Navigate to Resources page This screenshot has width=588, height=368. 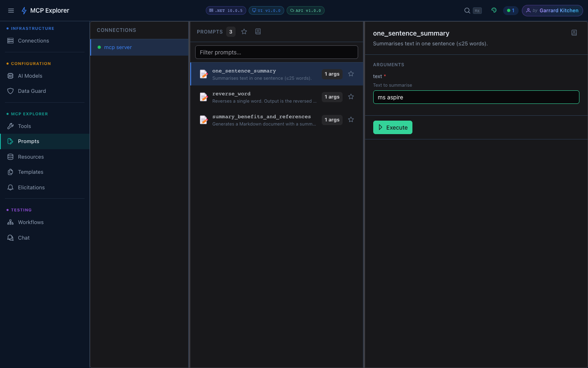point(31,157)
